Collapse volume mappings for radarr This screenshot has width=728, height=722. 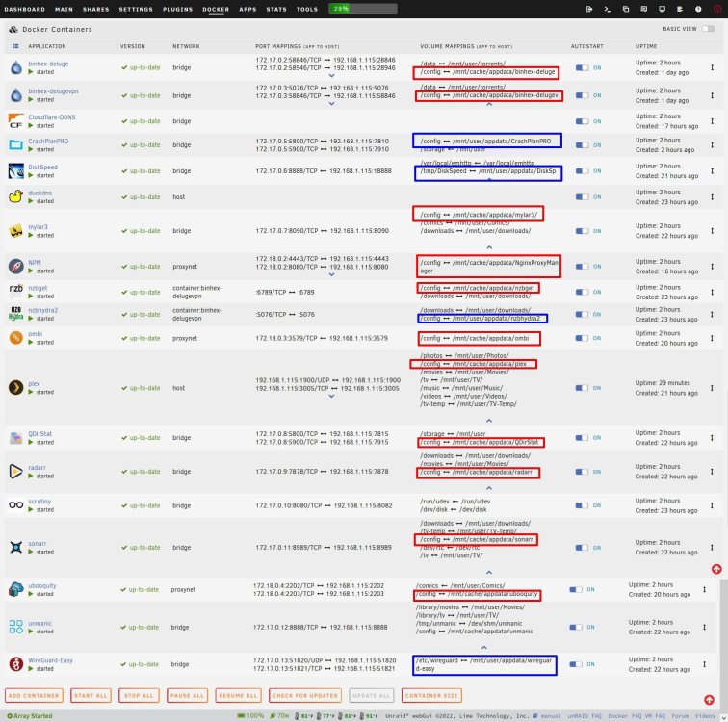point(489,488)
